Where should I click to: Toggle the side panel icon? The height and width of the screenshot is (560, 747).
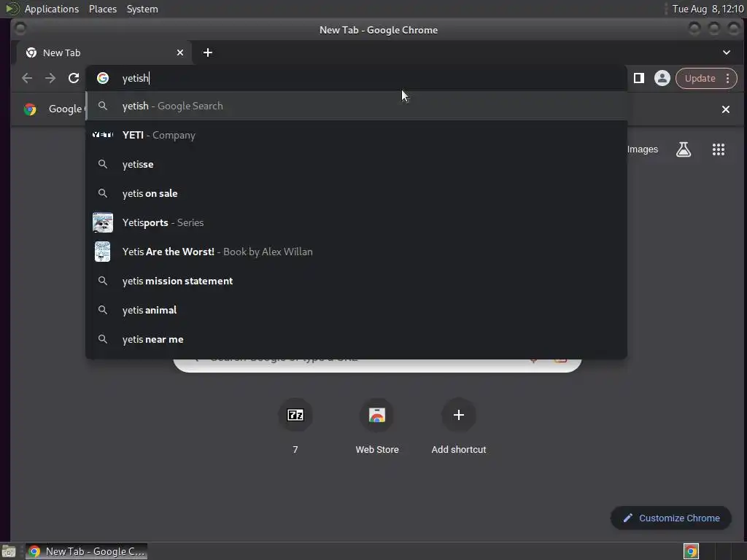click(x=639, y=78)
